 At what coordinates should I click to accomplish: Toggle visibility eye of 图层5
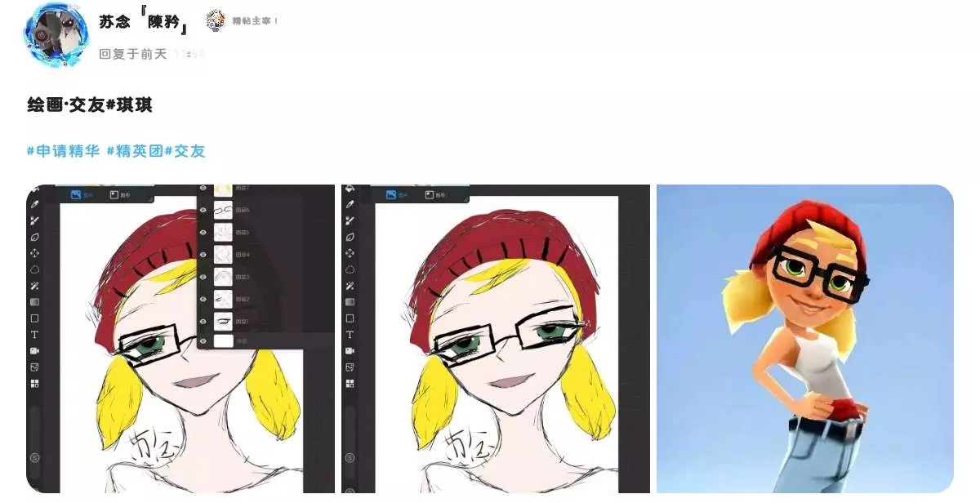tap(203, 233)
